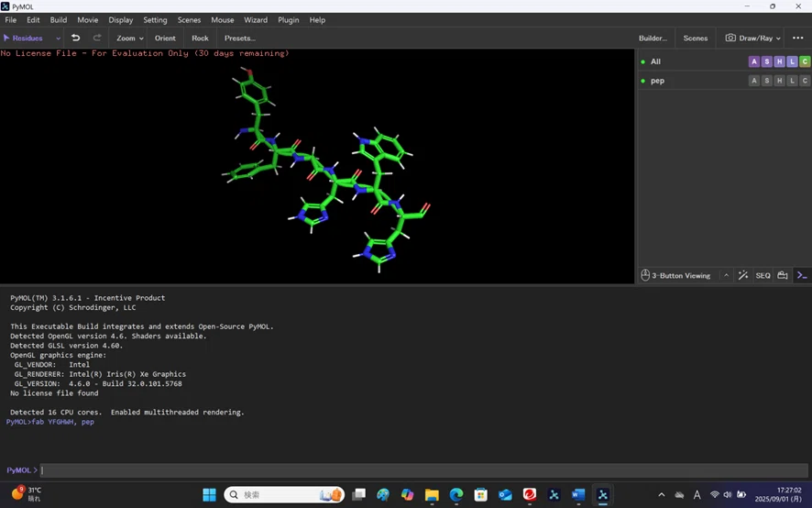The width and height of the screenshot is (812, 508).
Task: Open the Edit menu
Action: 33,19
